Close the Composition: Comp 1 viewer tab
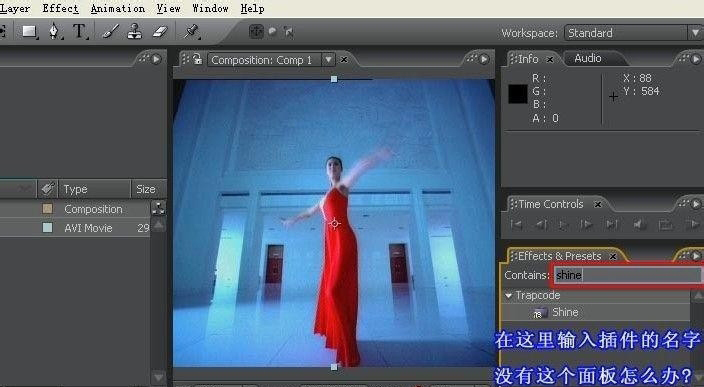 click(x=344, y=59)
